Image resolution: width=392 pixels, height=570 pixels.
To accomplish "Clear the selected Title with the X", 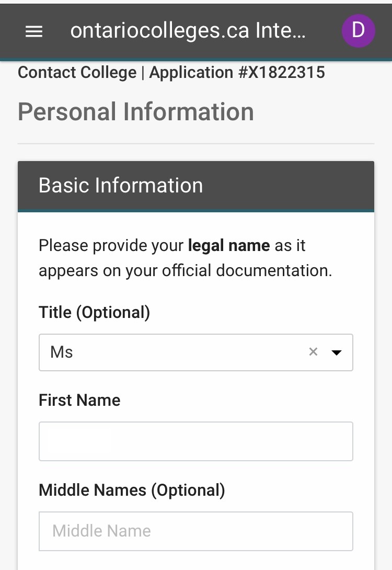I will click(313, 352).
